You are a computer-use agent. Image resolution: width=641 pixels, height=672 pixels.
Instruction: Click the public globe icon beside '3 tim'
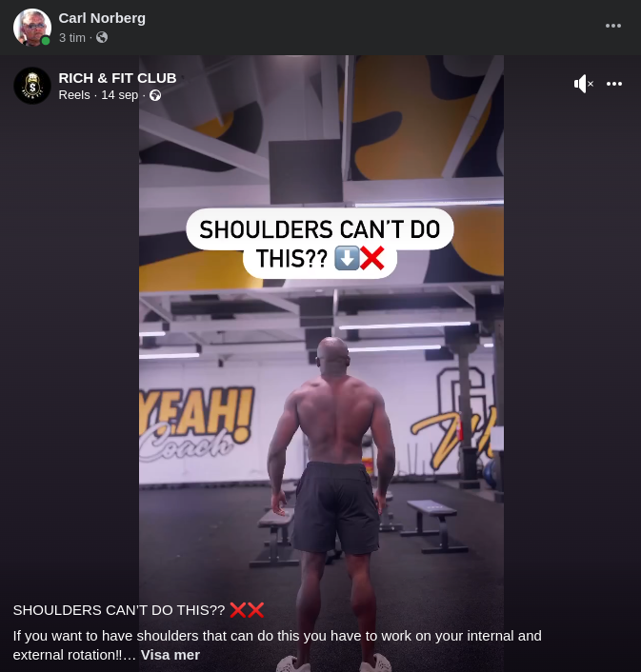pyautogui.click(x=102, y=37)
